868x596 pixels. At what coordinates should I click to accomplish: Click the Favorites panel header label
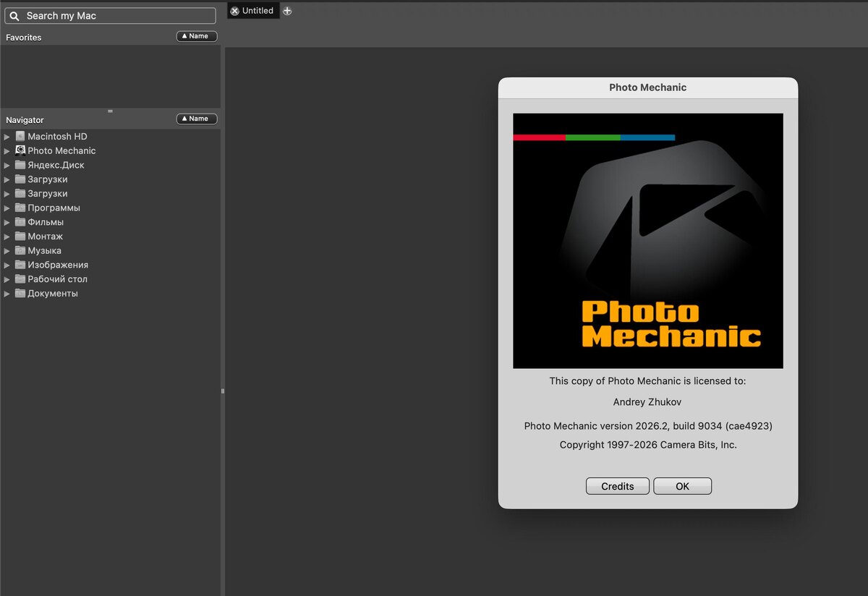pos(24,37)
